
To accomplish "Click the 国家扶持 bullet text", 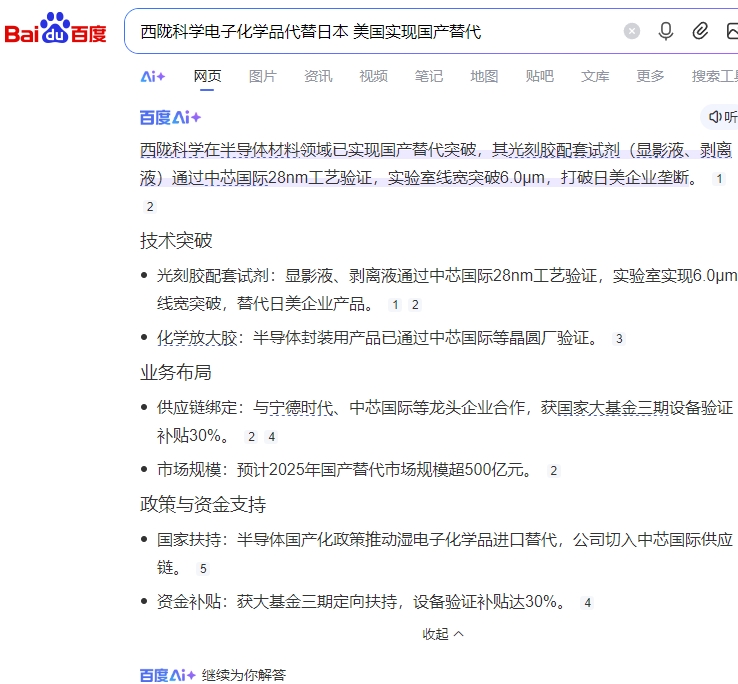I will (445, 554).
